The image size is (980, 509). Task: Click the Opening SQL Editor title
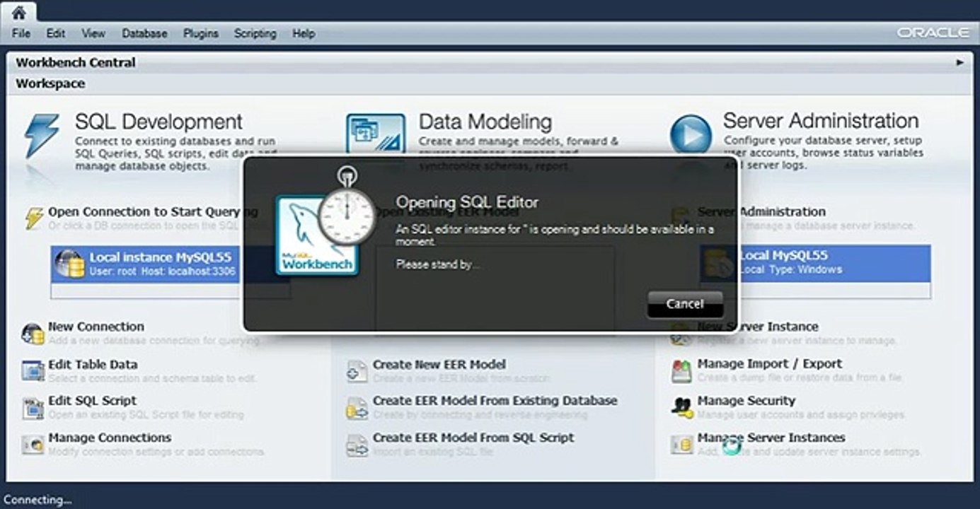coord(467,202)
